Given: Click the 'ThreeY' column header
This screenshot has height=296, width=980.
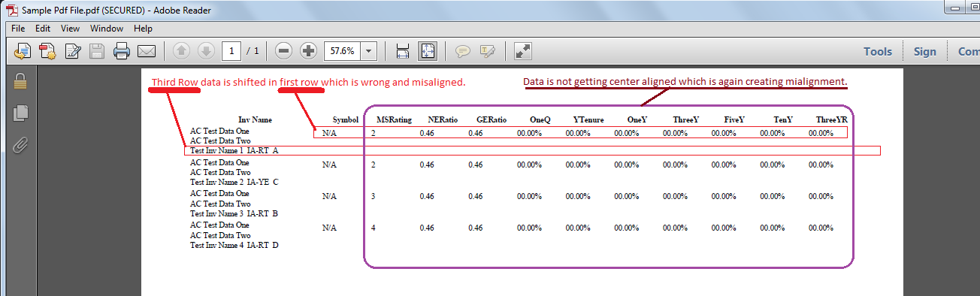Looking at the screenshot, I should coord(685,119).
